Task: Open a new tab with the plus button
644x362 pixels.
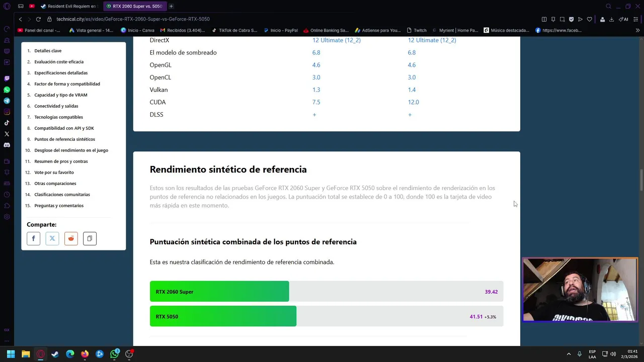Action: coord(171,6)
